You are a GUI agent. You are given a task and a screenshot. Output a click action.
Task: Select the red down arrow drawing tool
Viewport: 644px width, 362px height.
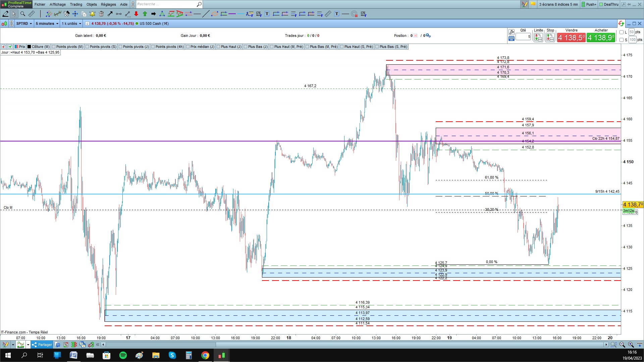(136, 14)
